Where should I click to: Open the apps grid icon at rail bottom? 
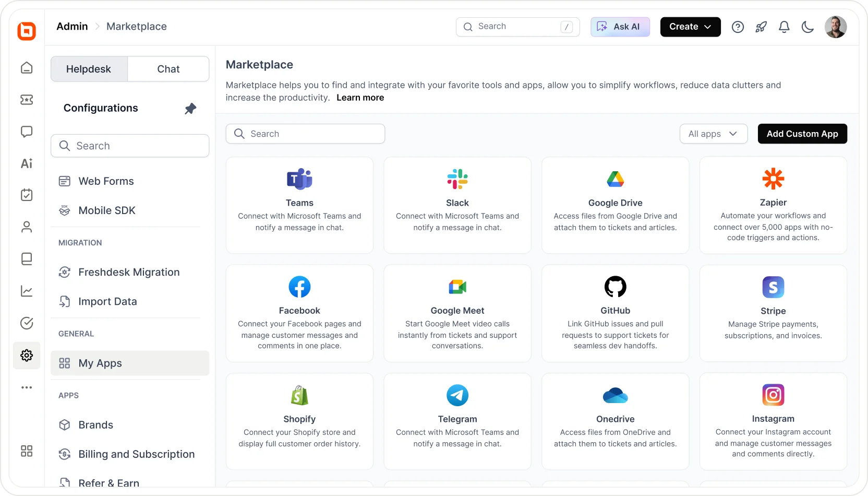coord(27,451)
